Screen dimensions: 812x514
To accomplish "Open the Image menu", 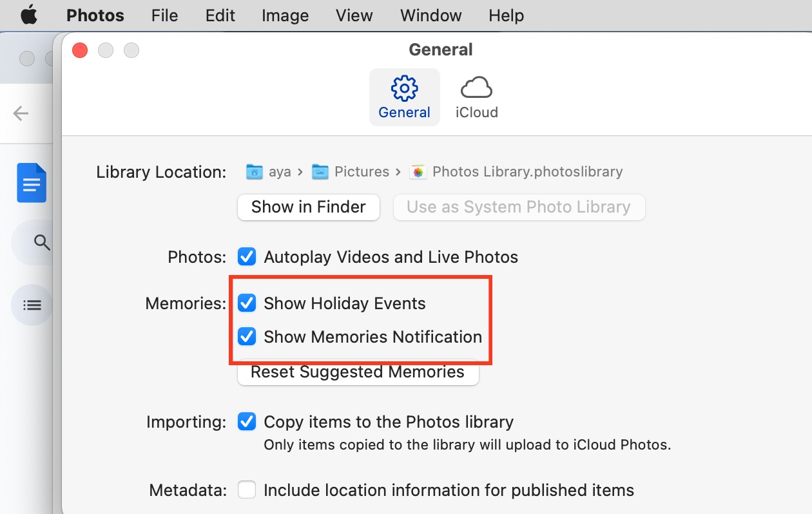I will (x=284, y=15).
